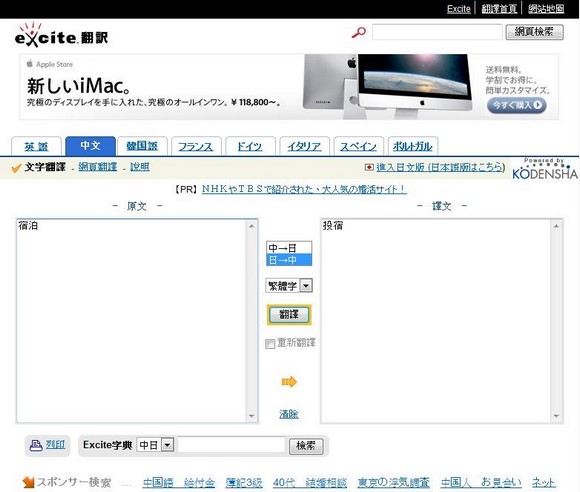Viewport: 580px width, 492px height.
Task: Click the web search input field
Action: pyautogui.click(x=437, y=32)
